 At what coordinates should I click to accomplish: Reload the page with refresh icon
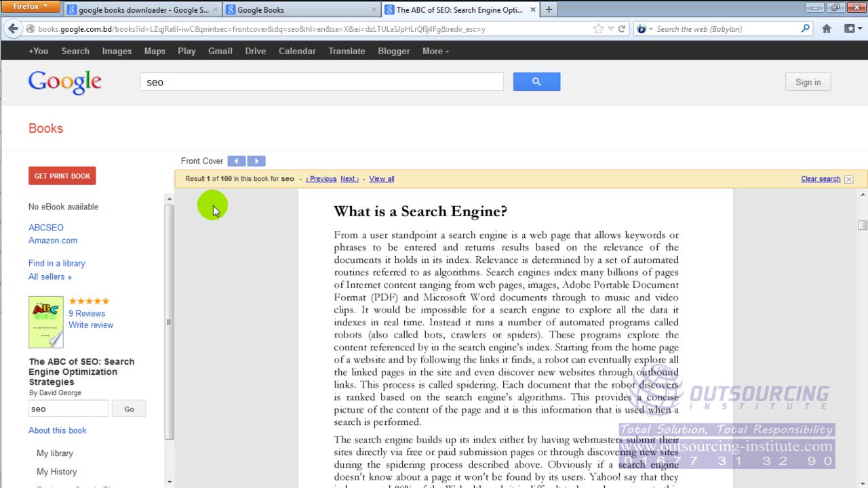pos(621,29)
